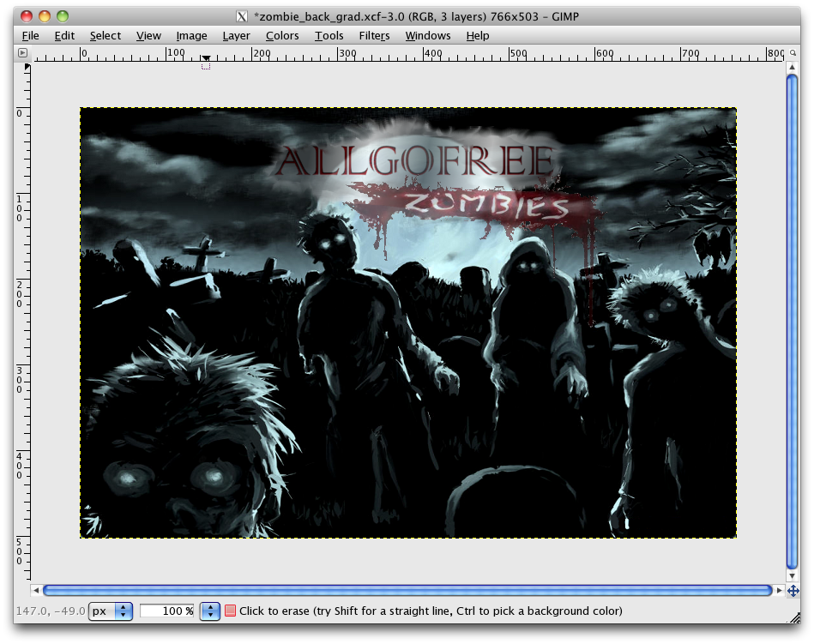The image size is (814, 644).
Task: Click the cursor coordinates readout 147.0, -49.0
Action: click(51, 611)
